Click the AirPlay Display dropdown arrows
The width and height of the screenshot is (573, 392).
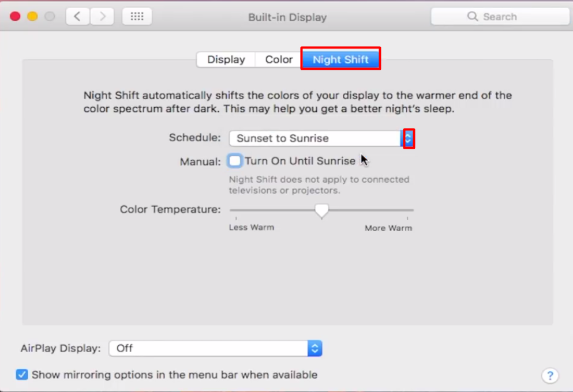(314, 348)
